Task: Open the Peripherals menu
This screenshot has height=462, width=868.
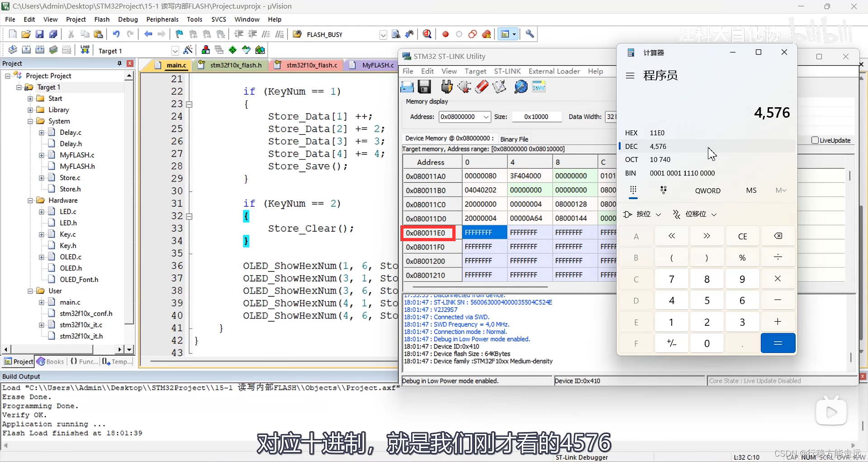Action: click(x=162, y=19)
